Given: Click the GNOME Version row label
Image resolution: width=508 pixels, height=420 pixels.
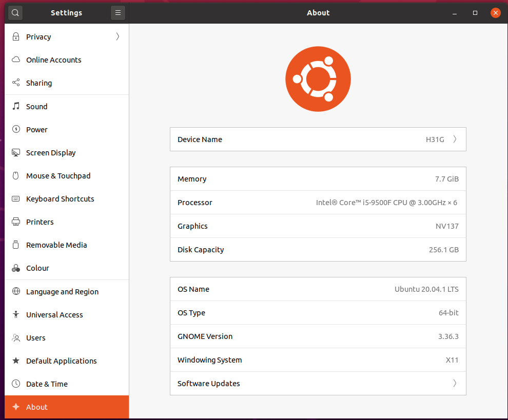Looking at the screenshot, I should tap(205, 336).
